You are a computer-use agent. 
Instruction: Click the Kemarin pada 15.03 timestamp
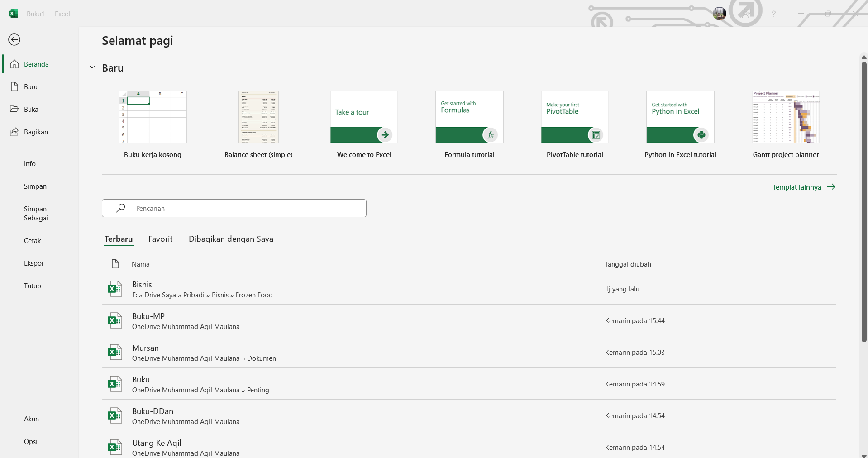point(635,353)
